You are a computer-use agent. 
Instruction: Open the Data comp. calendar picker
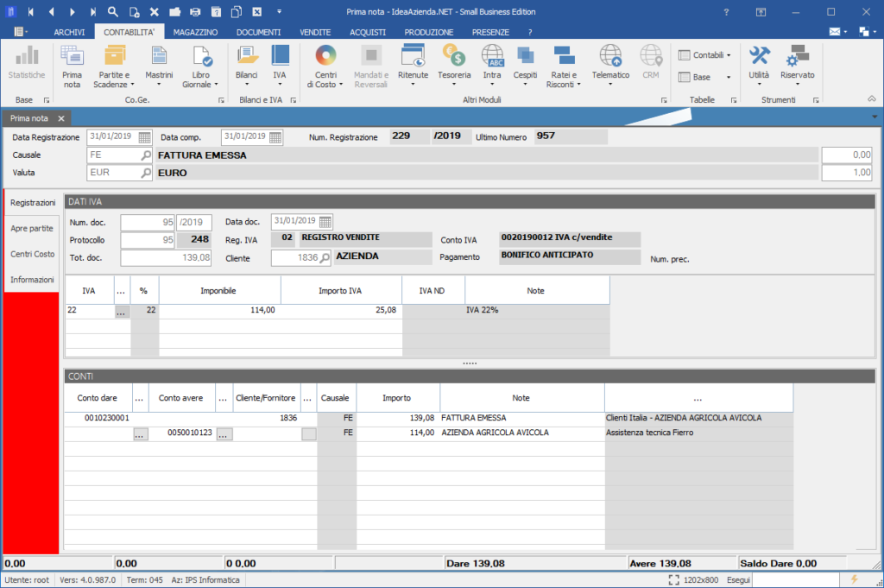click(275, 137)
